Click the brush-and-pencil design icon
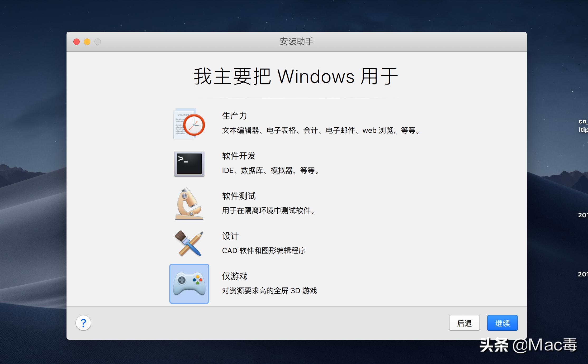Viewport: 588px width, 364px height. tap(188, 243)
